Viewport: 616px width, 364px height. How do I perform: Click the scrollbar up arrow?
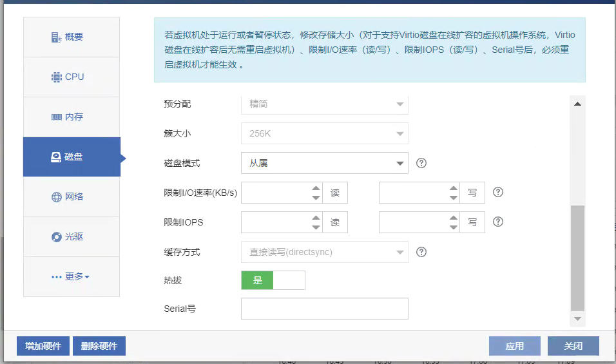pyautogui.click(x=577, y=104)
